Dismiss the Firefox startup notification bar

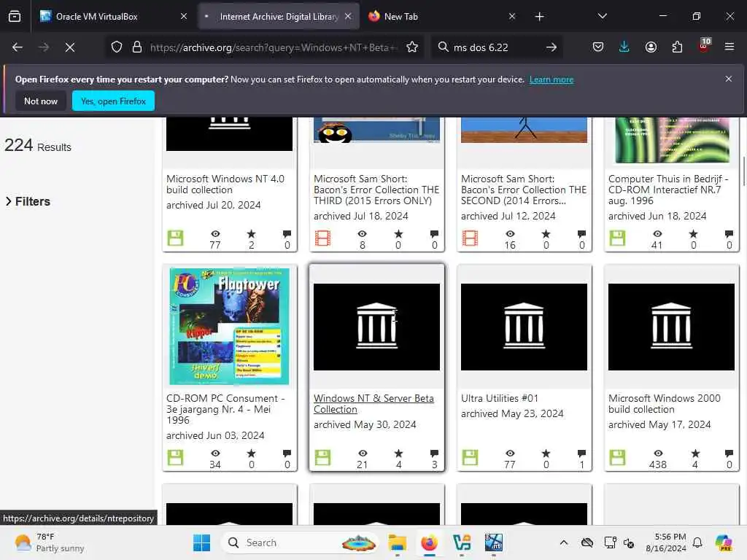point(729,79)
